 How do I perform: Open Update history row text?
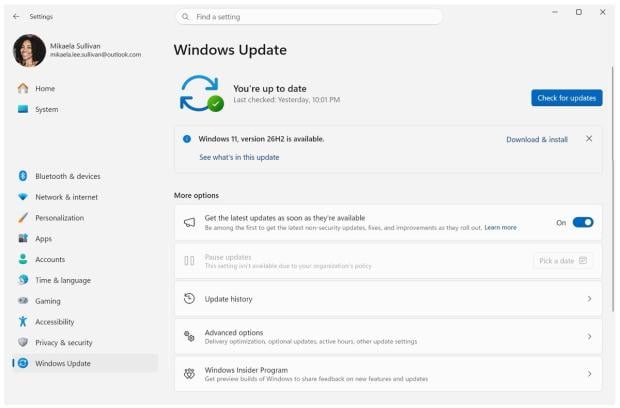(229, 299)
